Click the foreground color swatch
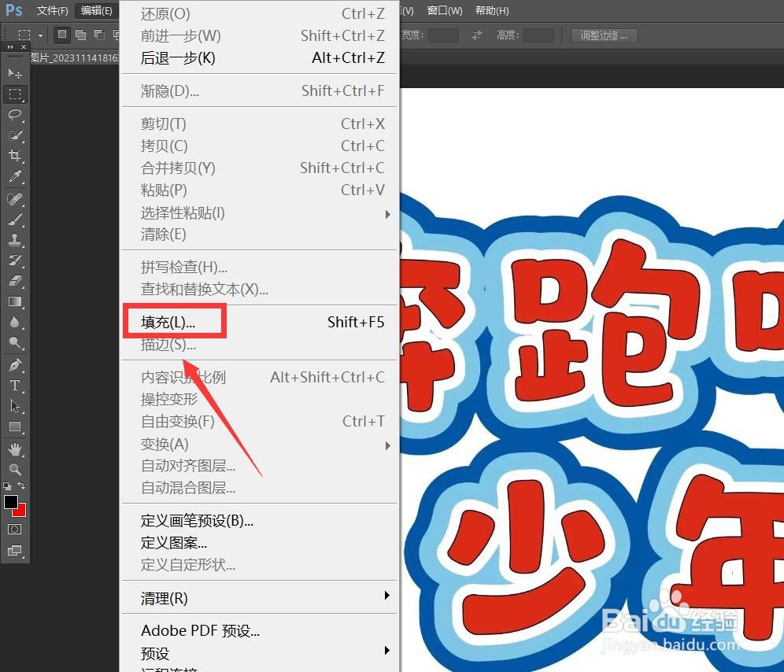Screen dimensions: 784x672 click(x=10, y=501)
